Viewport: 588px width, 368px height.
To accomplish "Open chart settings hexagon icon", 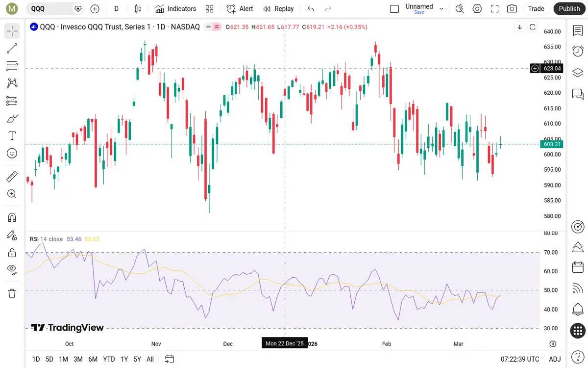I will tap(477, 8).
